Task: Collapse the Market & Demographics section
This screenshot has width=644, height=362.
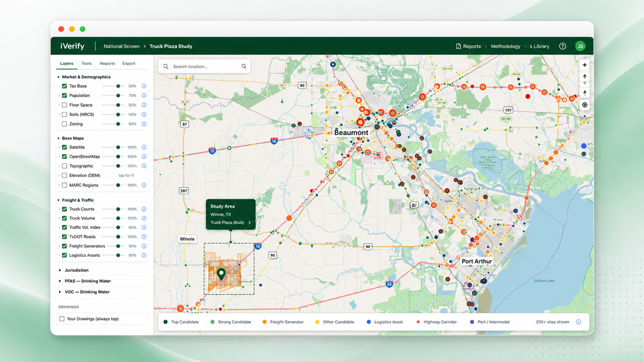Action: 58,77
